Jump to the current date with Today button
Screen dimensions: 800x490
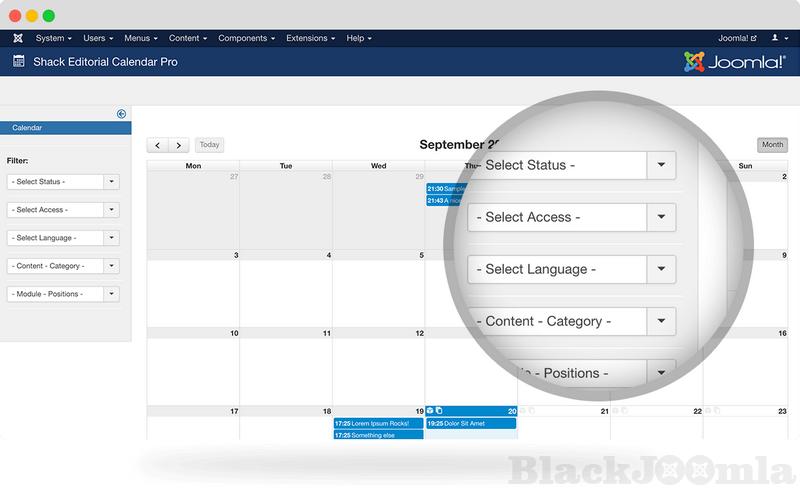(x=209, y=145)
